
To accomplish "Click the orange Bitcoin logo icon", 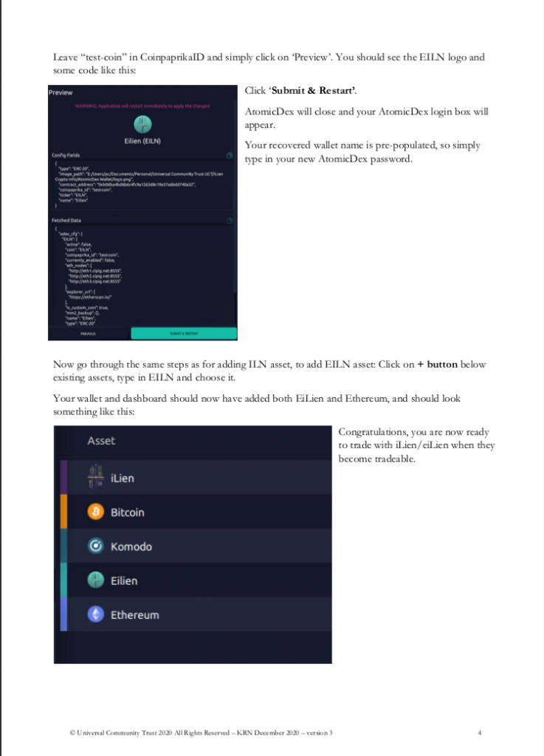I will [96, 512].
